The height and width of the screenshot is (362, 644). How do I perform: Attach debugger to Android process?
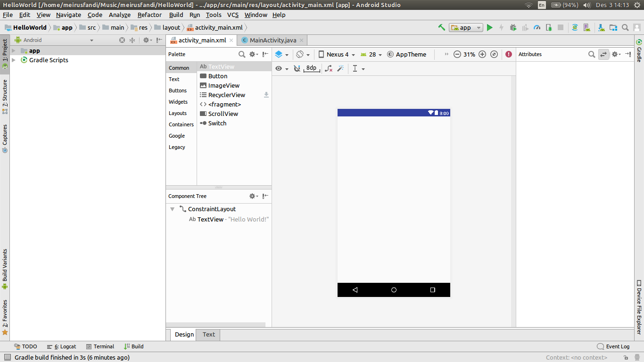(x=549, y=27)
